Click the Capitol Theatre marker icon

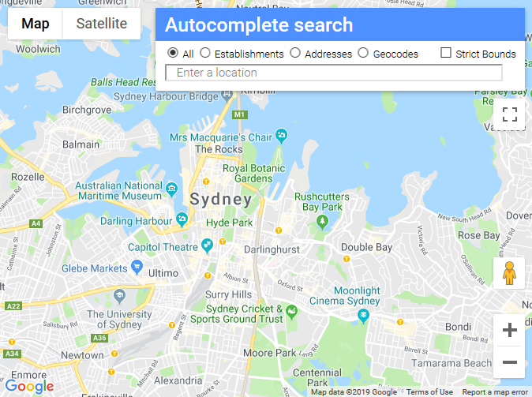(x=207, y=245)
